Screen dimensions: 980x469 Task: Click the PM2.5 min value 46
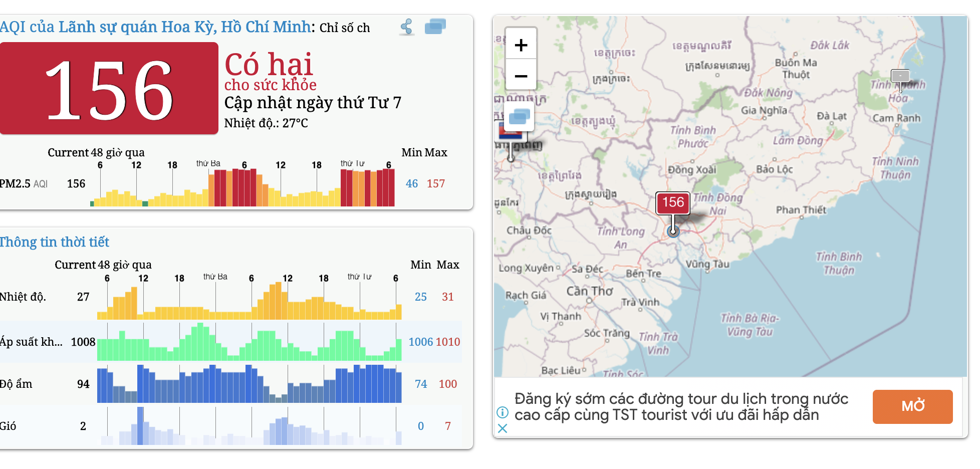click(412, 183)
